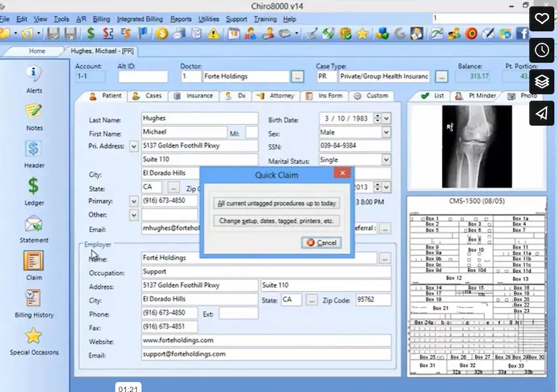This screenshot has width=557, height=392.
Task: Open the Reports menu
Action: [x=181, y=19]
